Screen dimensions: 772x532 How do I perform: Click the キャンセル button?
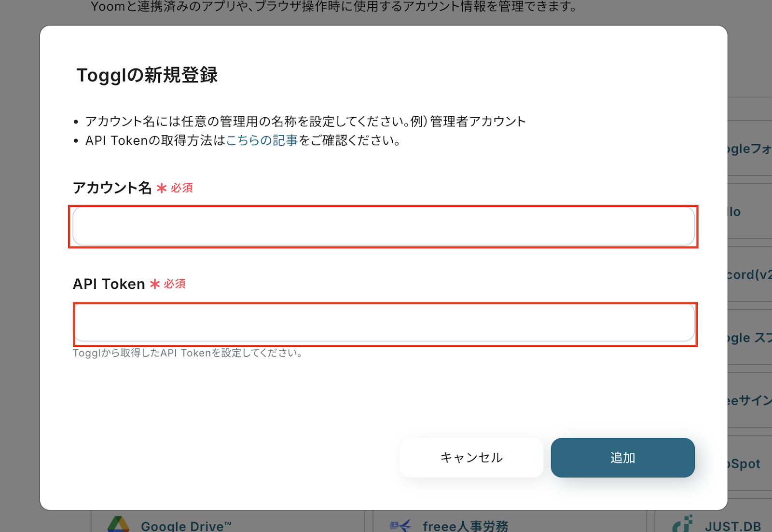[x=471, y=457]
